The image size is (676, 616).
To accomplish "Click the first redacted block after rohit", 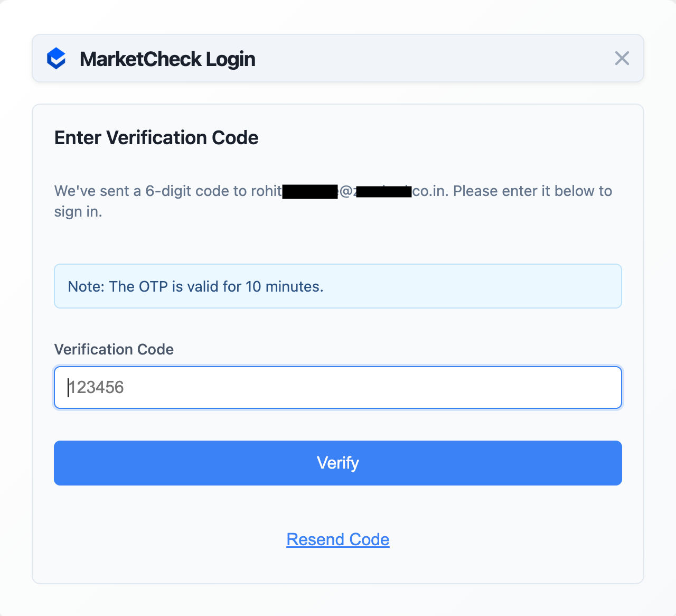I will click(309, 191).
